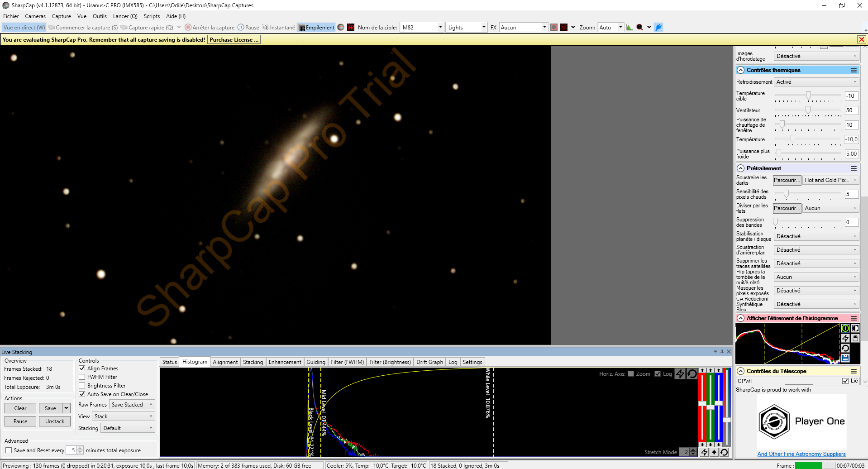Click the Purchase License button

[234, 40]
